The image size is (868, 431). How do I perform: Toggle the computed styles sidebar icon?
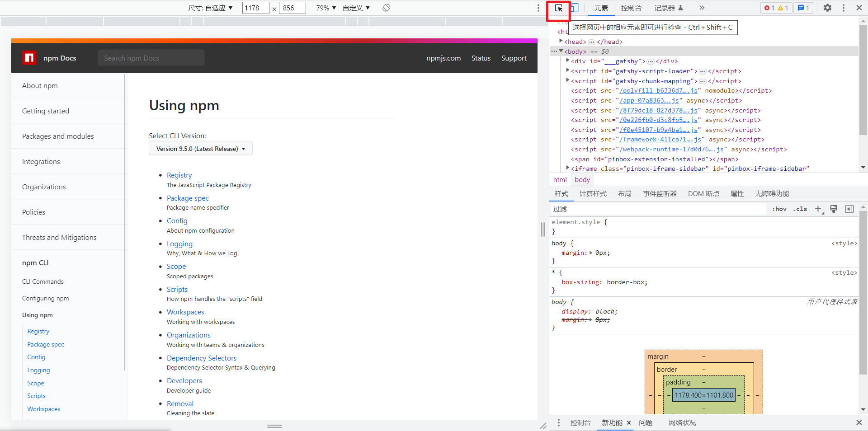pos(849,209)
